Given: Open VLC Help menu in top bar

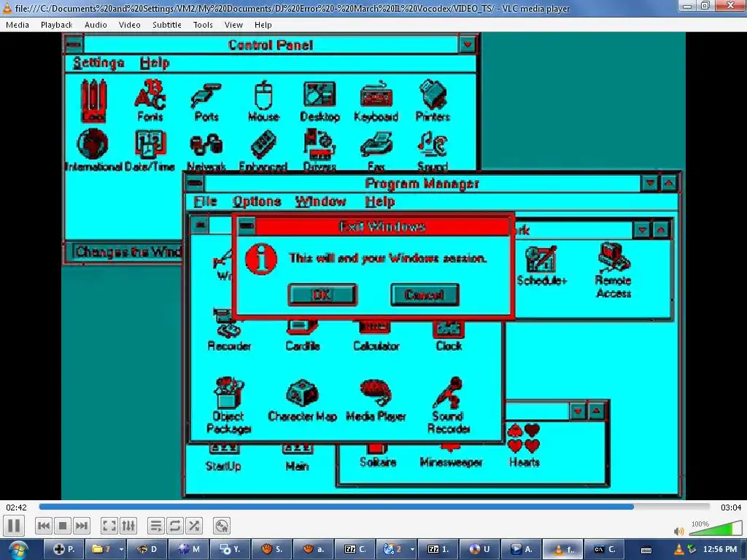Looking at the screenshot, I should 263,25.
